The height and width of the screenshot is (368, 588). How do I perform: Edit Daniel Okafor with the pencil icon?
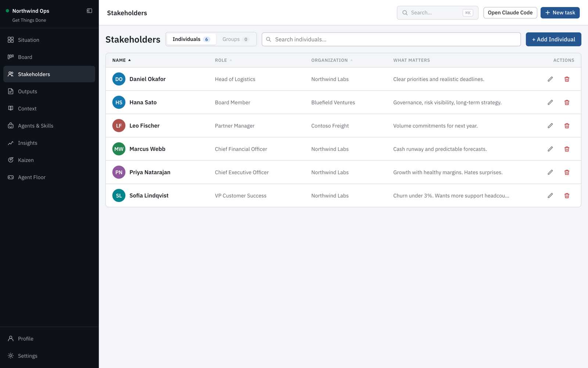pyautogui.click(x=550, y=79)
